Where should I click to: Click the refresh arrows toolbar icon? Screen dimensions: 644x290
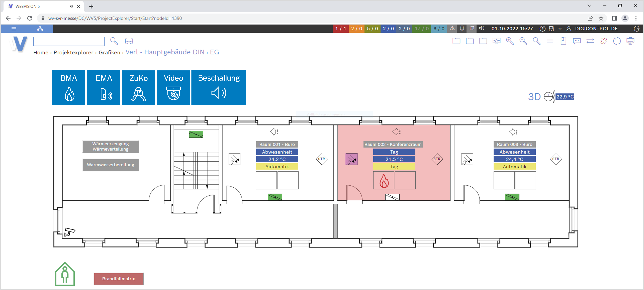(x=617, y=41)
